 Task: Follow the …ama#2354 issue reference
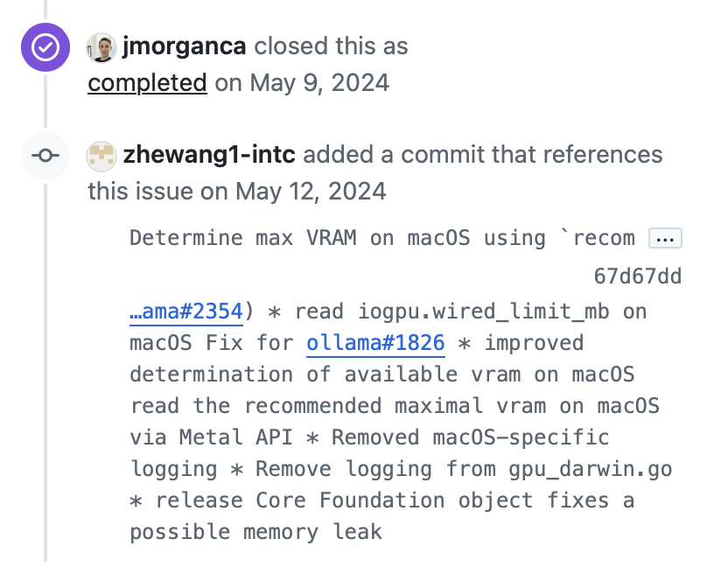(186, 311)
